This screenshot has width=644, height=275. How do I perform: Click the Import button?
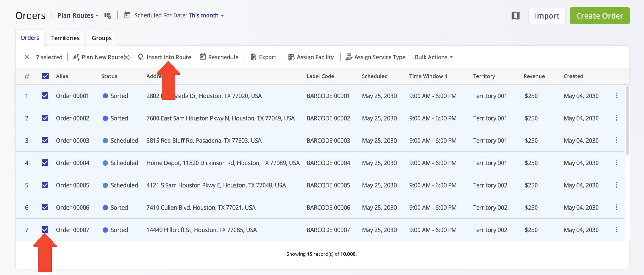tap(547, 16)
